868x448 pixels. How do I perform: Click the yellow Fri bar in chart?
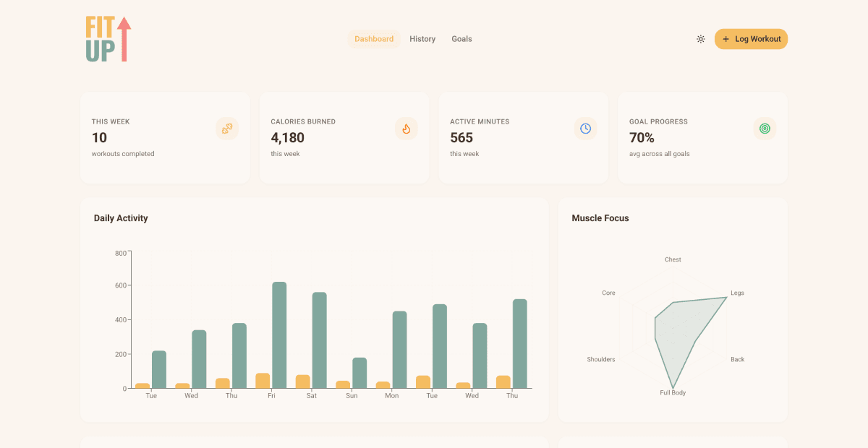click(263, 381)
